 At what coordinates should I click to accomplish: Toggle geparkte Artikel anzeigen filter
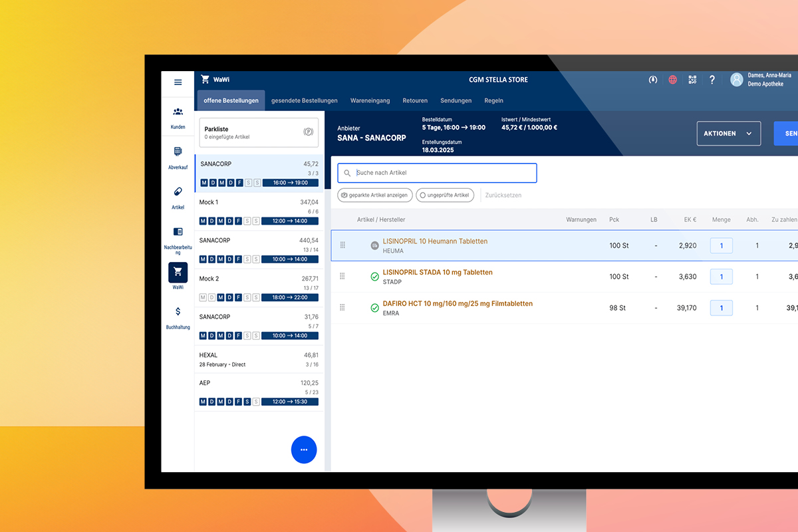tap(374, 196)
